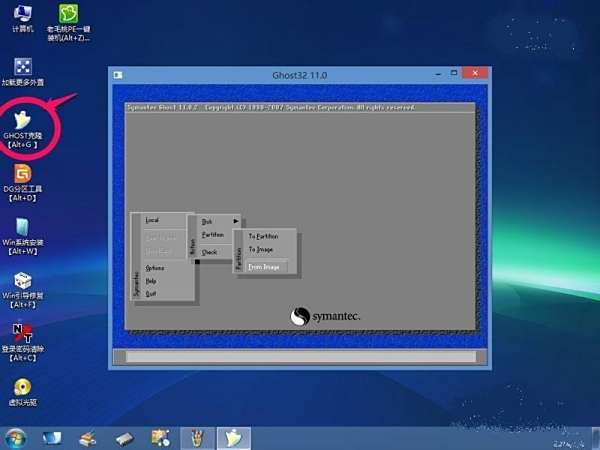Click the Ghost status bar at the bottom
600x450 pixels.
(x=300, y=357)
